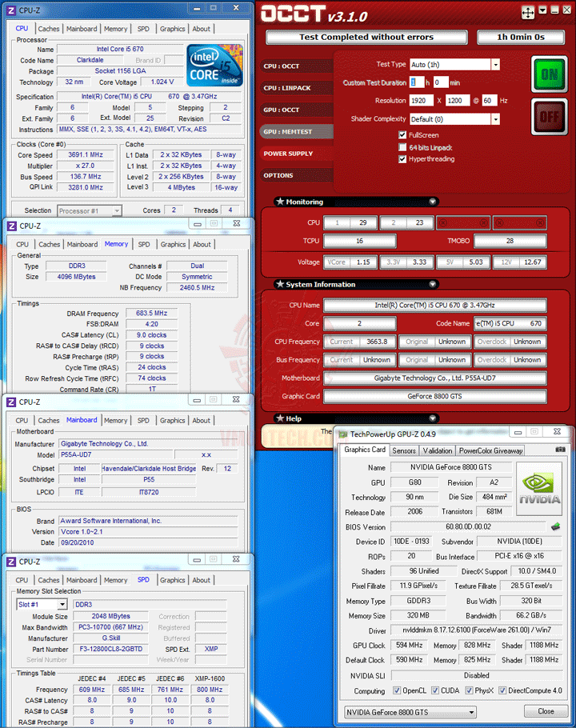The height and width of the screenshot is (728, 576).
Task: Click the BIOS Version field 60.80.0D.00.02
Action: click(x=468, y=526)
